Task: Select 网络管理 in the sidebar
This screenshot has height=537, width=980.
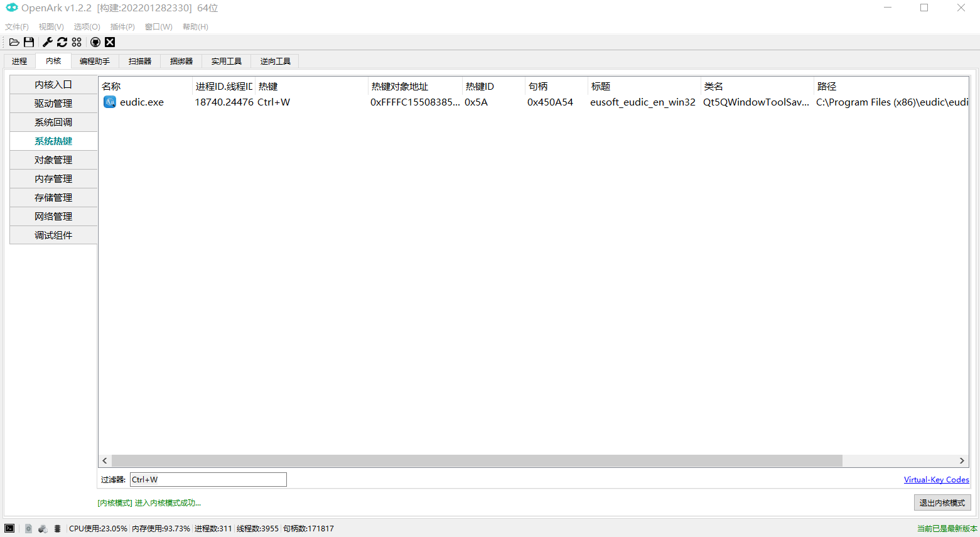Action: pyautogui.click(x=53, y=217)
